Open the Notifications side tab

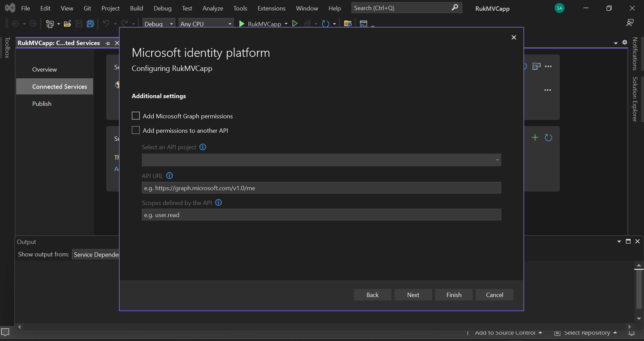click(635, 54)
